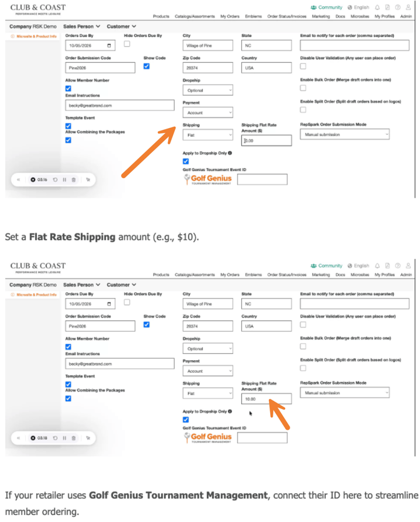This screenshot has height=522, width=420.
Task: Open Catalogs/Assortments menu in top screenshot
Action: click(x=195, y=16)
